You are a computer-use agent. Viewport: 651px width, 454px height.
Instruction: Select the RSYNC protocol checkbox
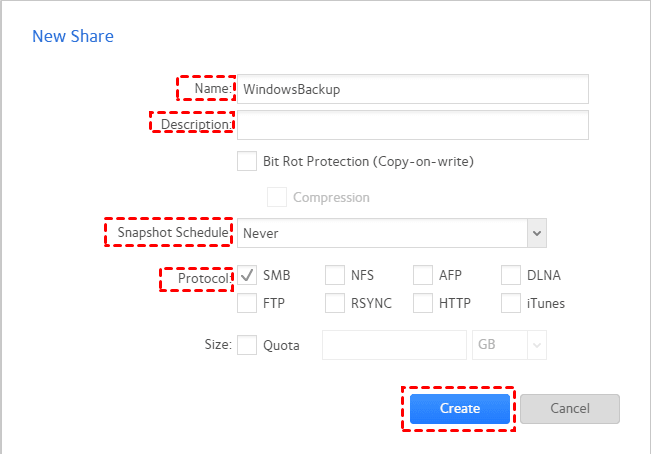pos(335,302)
